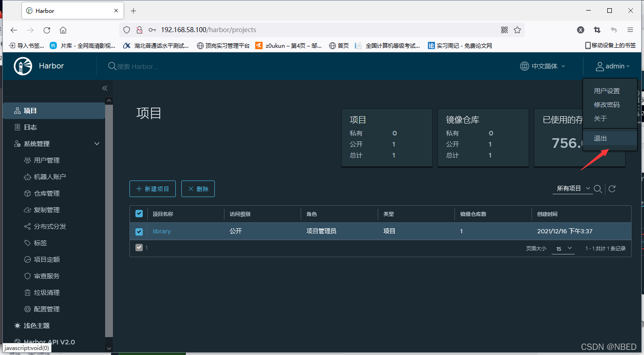Open 所有项目 filter dropdown
Image resolution: width=644 pixels, height=355 pixels.
573,188
